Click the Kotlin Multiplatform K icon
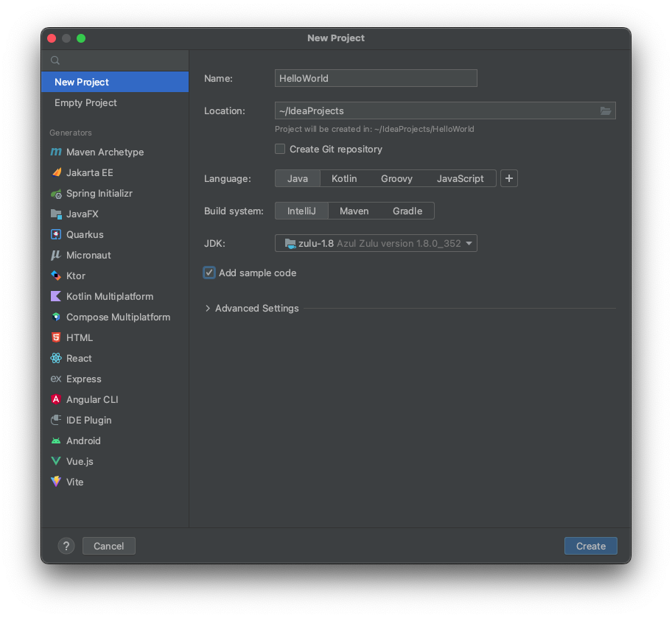The height and width of the screenshot is (618, 672). click(56, 296)
